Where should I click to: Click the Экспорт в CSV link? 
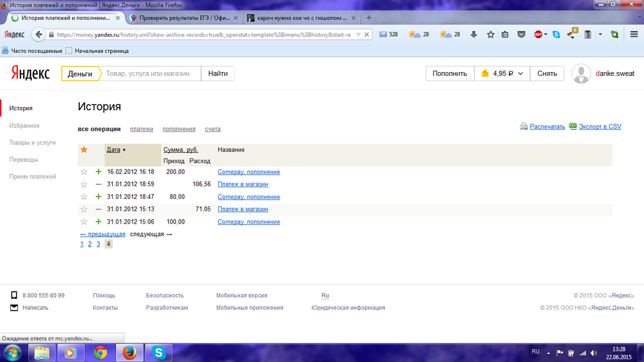(x=600, y=127)
